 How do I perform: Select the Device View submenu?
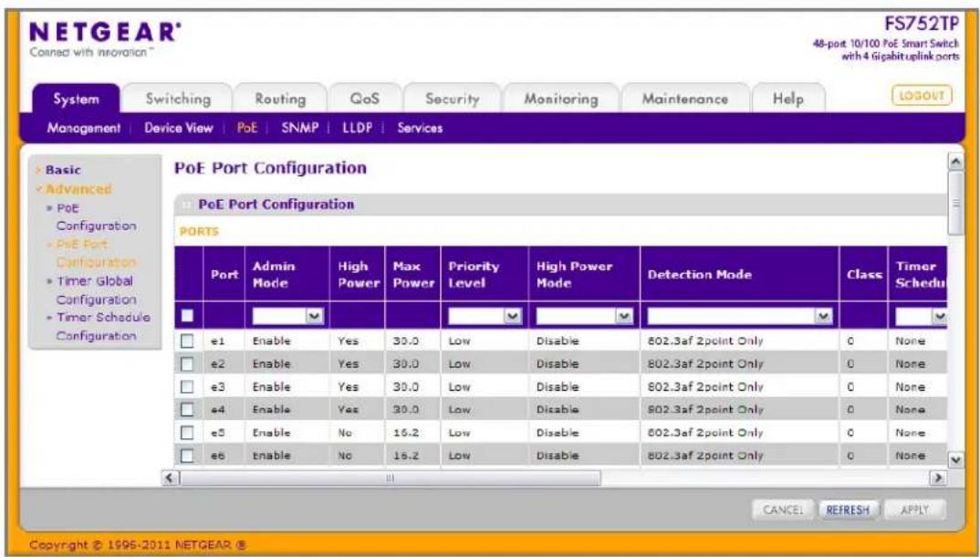pyautogui.click(x=179, y=128)
